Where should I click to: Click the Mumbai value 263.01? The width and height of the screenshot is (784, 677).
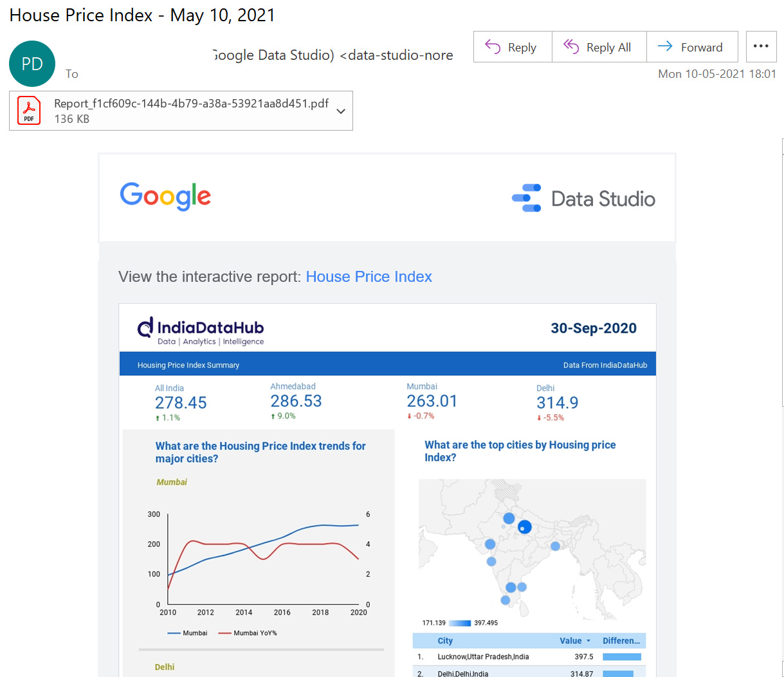point(432,401)
